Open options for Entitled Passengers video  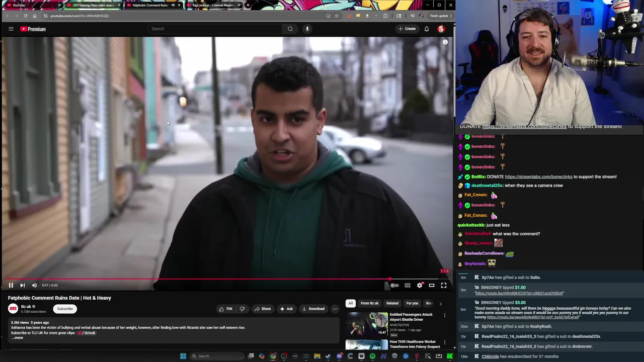445,315
